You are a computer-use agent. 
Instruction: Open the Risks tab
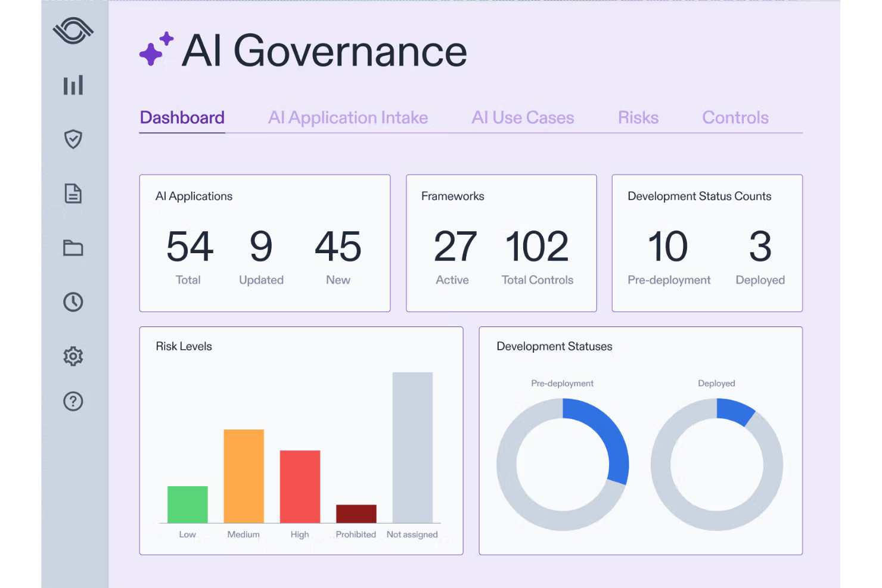[638, 118]
